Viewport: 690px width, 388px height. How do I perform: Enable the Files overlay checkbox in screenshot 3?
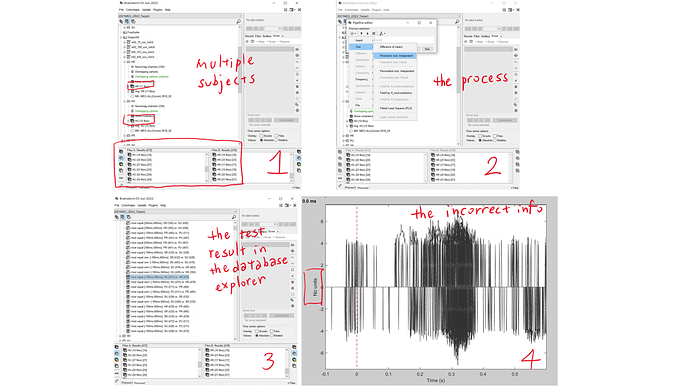[x=272, y=331]
